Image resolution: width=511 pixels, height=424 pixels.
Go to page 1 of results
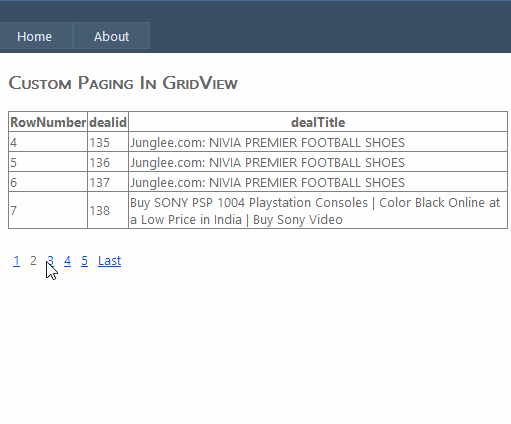[16, 261]
